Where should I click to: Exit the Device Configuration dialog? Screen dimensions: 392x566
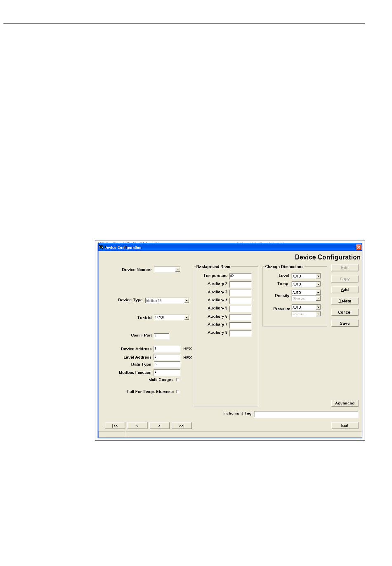pyautogui.click(x=345, y=426)
